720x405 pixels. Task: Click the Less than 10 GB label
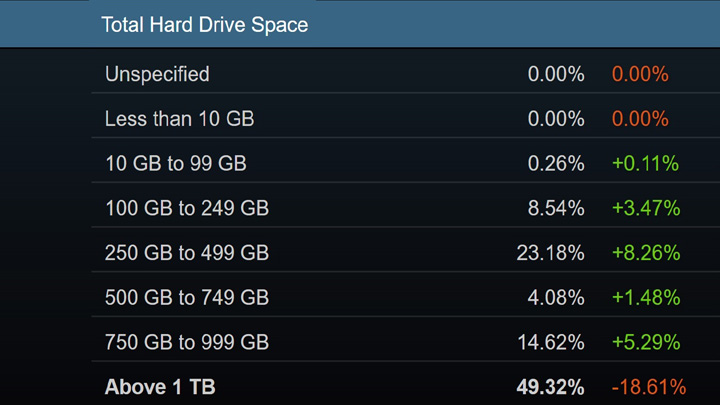click(x=179, y=119)
